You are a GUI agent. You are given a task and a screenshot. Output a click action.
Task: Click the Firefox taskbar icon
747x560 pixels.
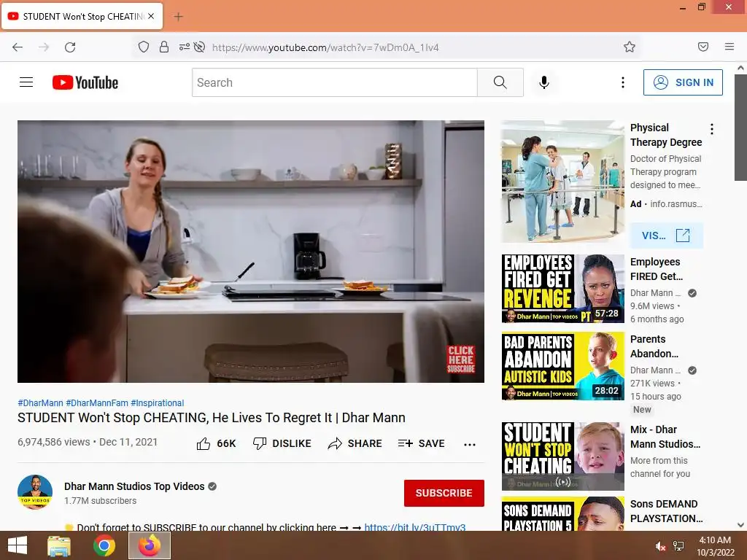[150, 545]
